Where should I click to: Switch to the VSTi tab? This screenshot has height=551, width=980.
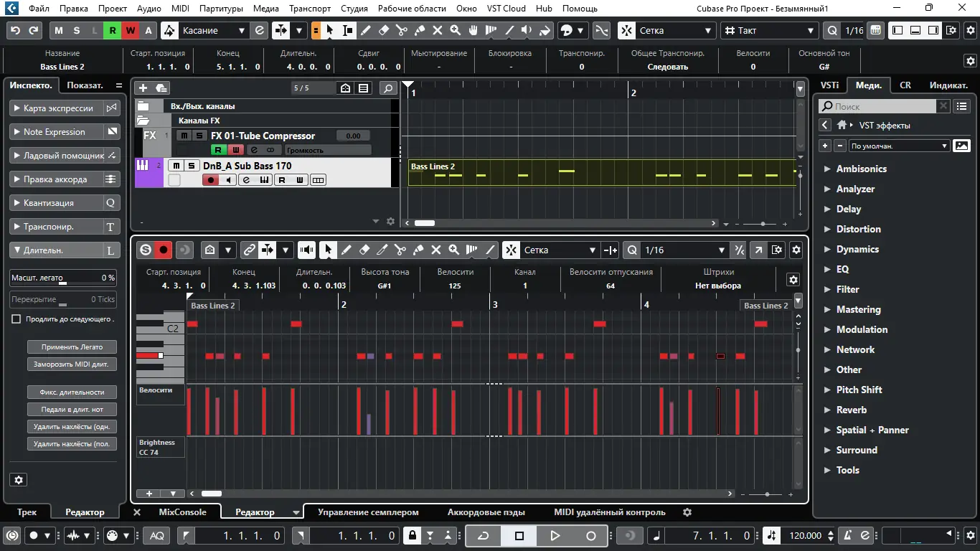pyautogui.click(x=830, y=85)
